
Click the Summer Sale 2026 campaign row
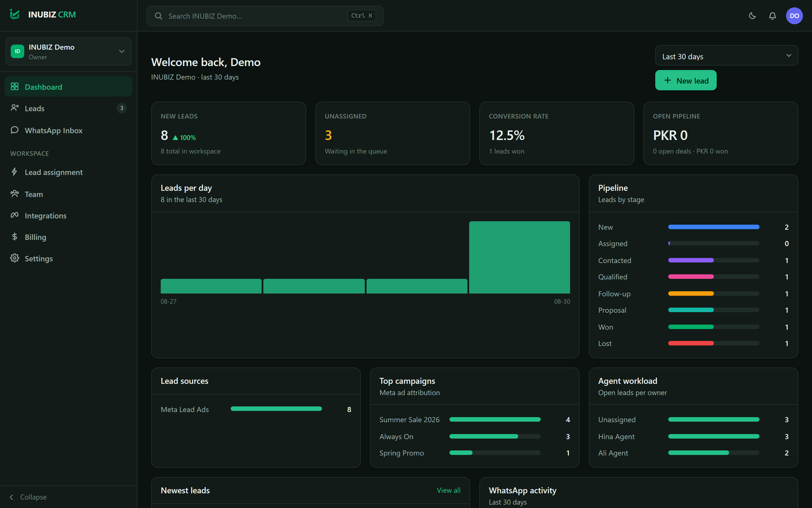[x=475, y=420]
